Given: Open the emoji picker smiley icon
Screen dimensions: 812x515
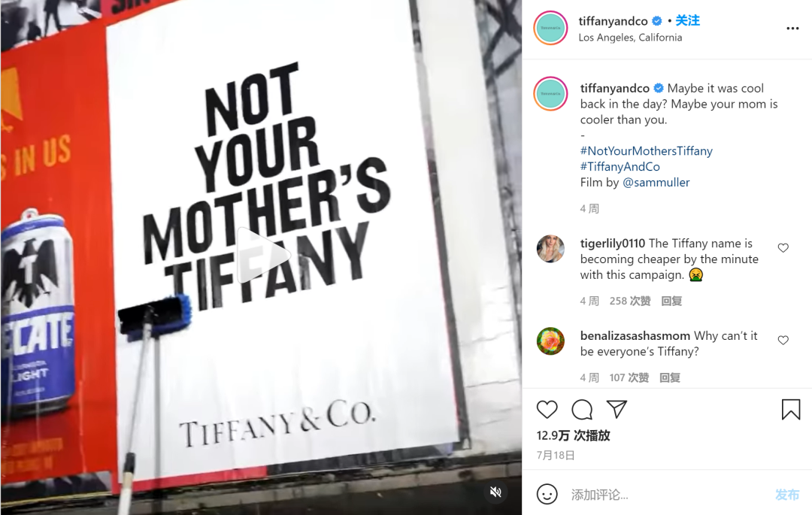Looking at the screenshot, I should coord(547,494).
